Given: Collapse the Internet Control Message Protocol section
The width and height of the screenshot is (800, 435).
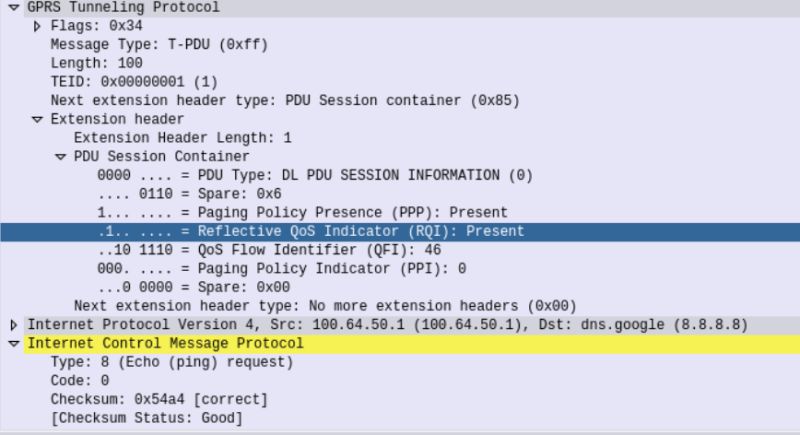Looking at the screenshot, I should [14, 344].
